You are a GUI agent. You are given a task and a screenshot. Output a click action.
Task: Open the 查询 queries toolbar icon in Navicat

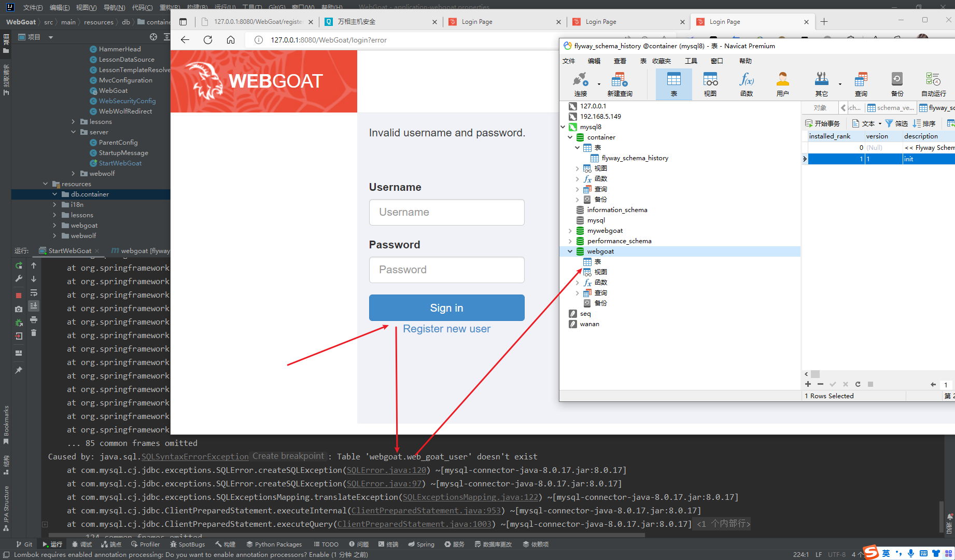(x=861, y=85)
